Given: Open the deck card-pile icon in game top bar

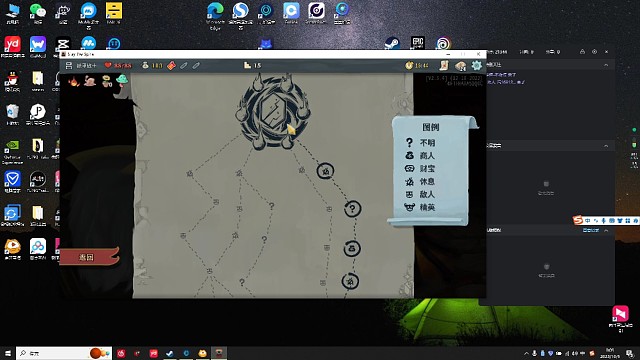Looking at the screenshot, I should coord(461,66).
